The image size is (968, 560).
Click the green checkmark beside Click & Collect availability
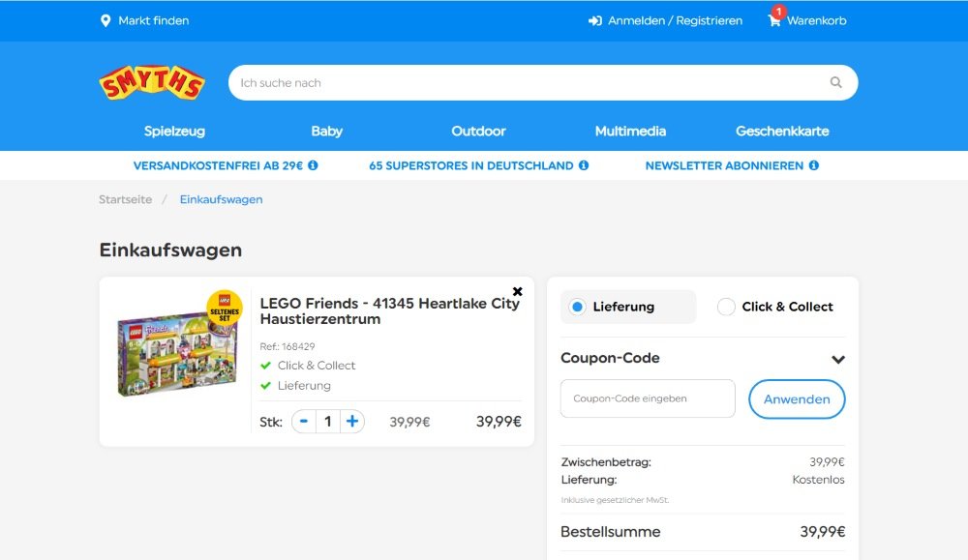click(x=264, y=365)
